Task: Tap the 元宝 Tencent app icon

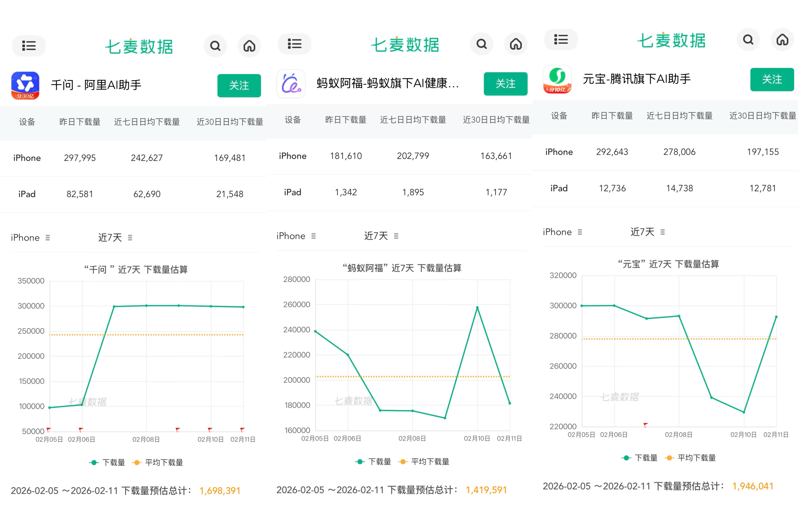Action: point(557,79)
